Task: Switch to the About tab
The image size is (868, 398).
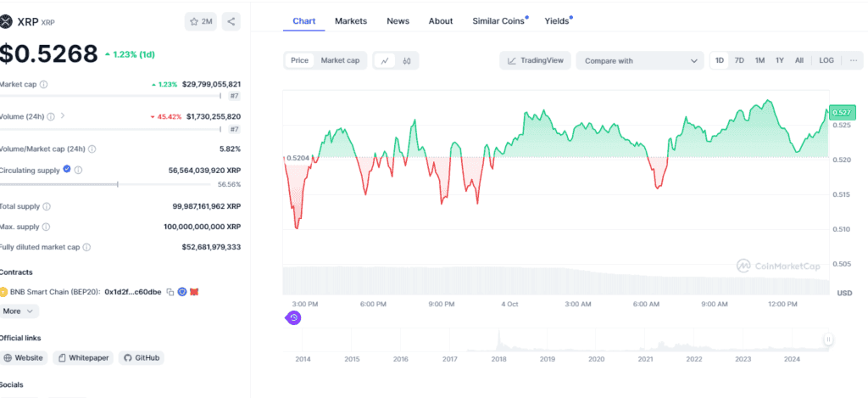Action: point(441,21)
